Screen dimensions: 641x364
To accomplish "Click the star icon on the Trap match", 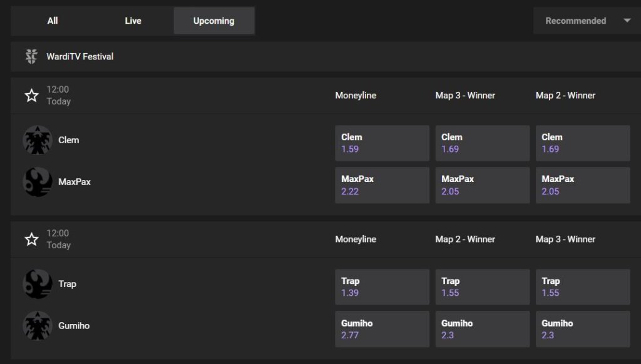I will pyautogui.click(x=31, y=239).
